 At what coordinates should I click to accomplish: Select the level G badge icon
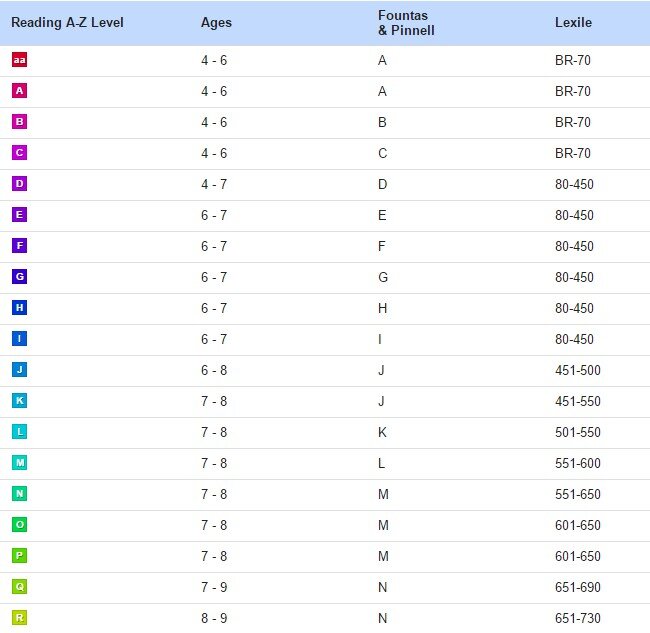pos(19,276)
